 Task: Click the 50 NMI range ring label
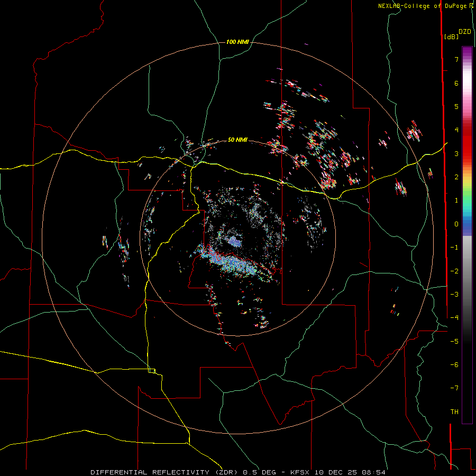tap(237, 140)
